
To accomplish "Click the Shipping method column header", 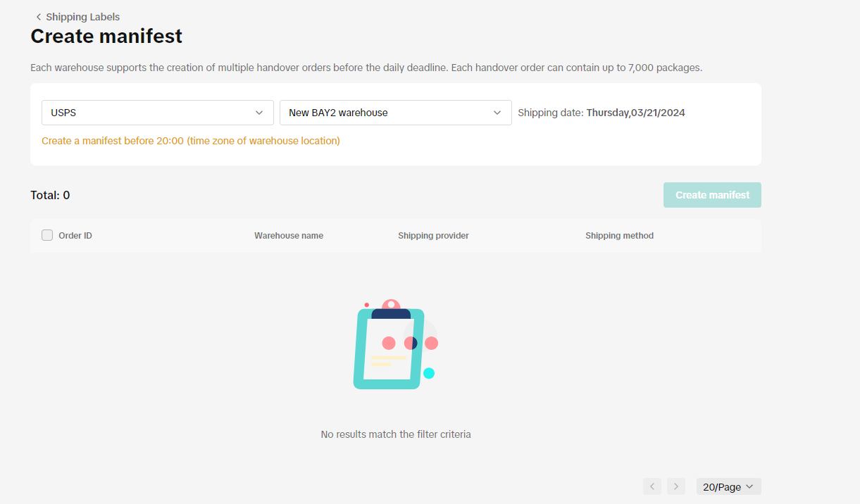I will [x=619, y=236].
